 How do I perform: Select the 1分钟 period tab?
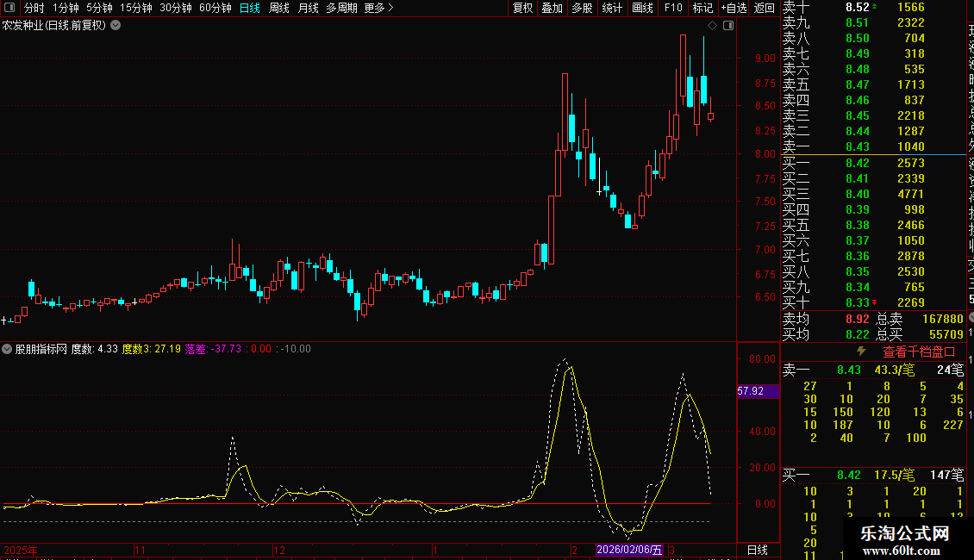[66, 8]
